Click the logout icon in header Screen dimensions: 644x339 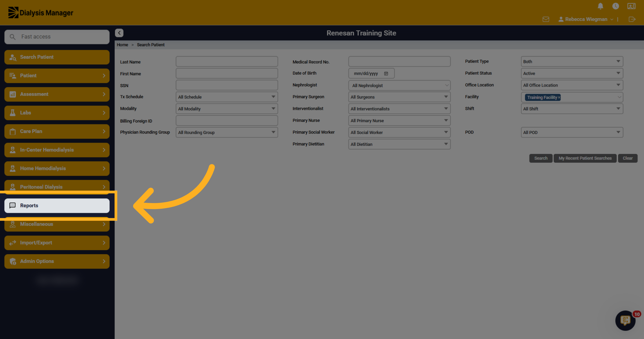632,19
